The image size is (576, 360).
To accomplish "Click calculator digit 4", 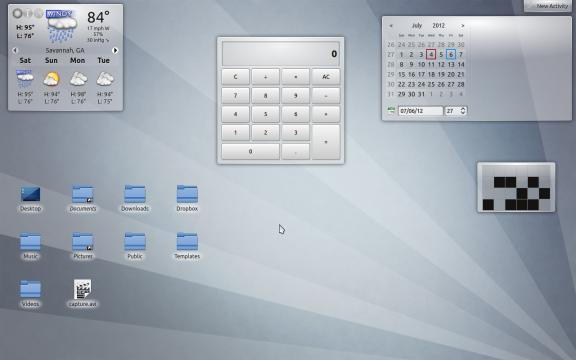I will pyautogui.click(x=235, y=114).
